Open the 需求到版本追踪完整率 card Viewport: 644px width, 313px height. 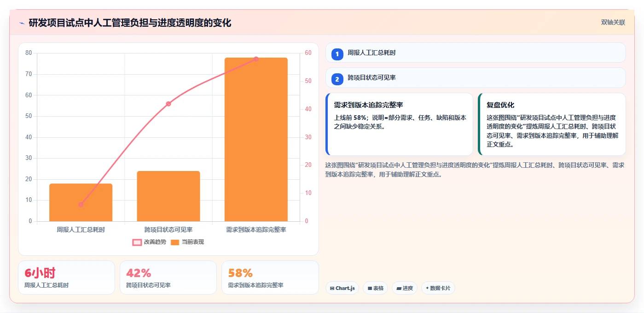tap(399, 124)
